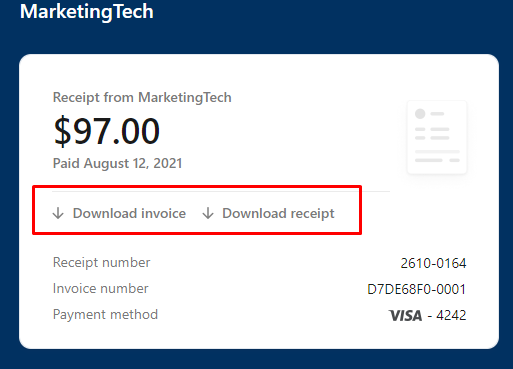Viewport: 513px width, 369px height.
Task: Click the Download invoice arrow icon
Action: pos(58,213)
